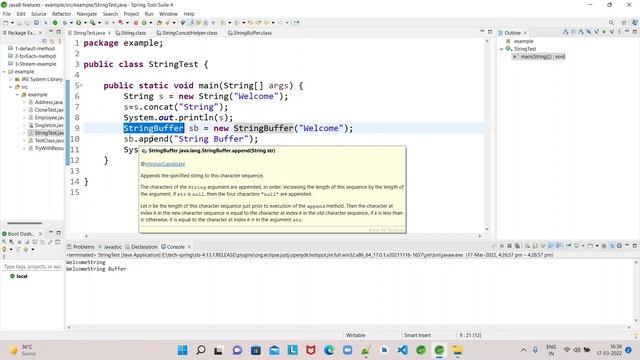Click the Open Type toolbar icon
The image size is (640, 360).
click(159, 22)
